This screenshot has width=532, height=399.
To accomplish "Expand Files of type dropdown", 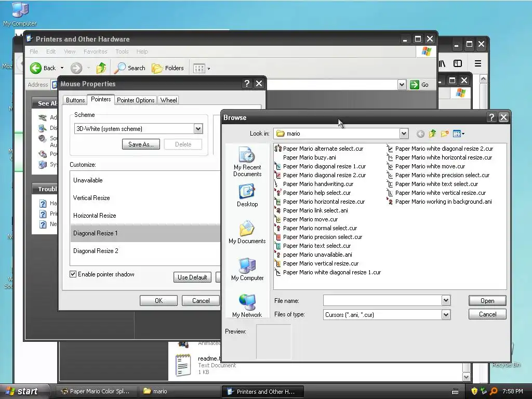I will point(446,314).
